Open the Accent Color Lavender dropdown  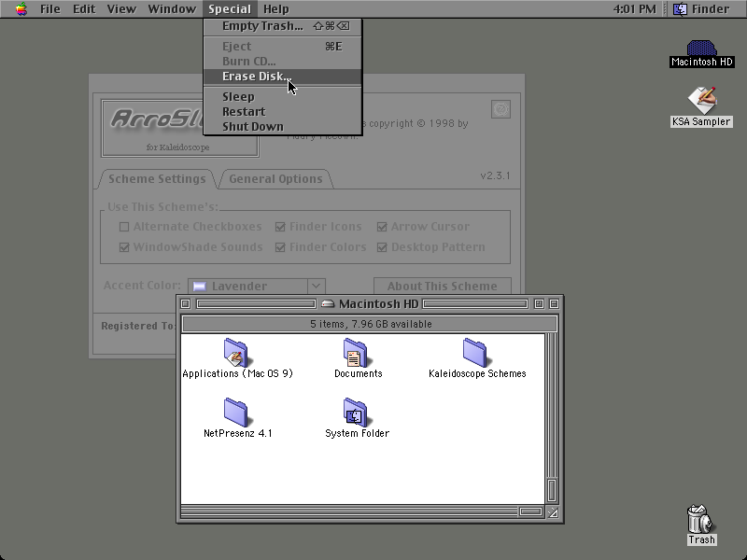(x=256, y=286)
